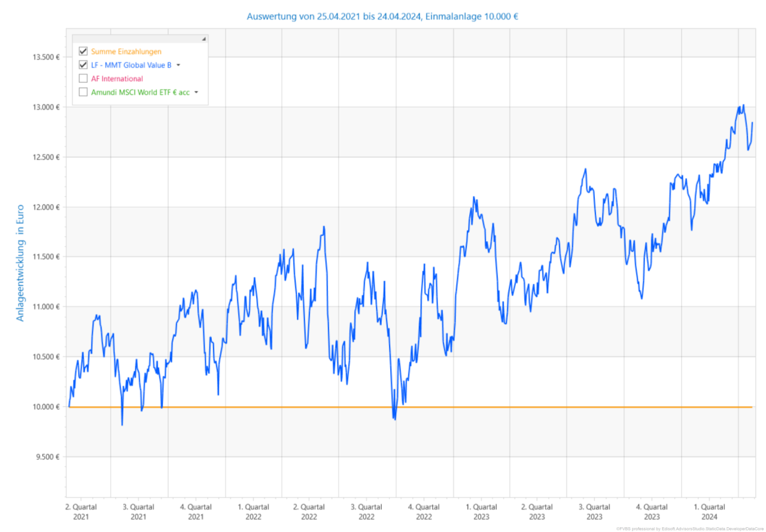Disable the Summe Einzahlungen checkbox
The width and height of the screenshot is (766, 532).
click(83, 51)
